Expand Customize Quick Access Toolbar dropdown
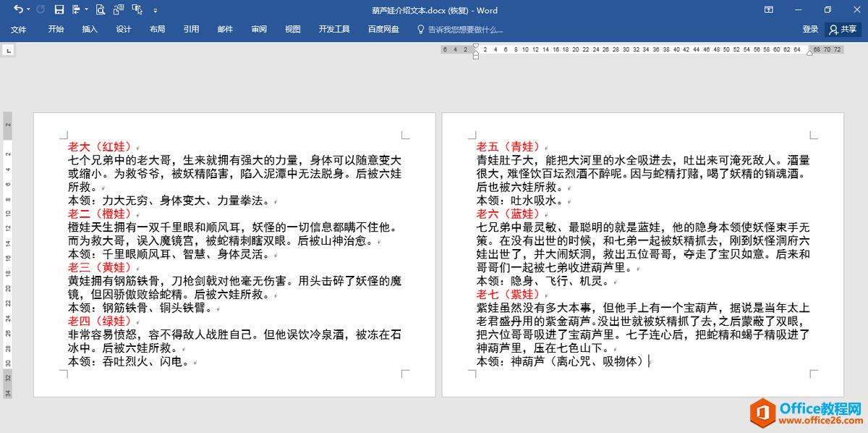 [155, 10]
